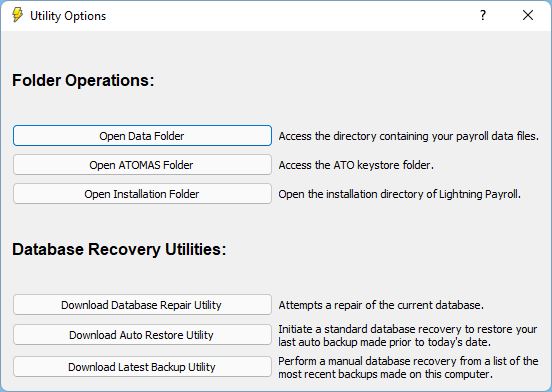This screenshot has height=392, width=552.
Task: Click the lightning bolt icon in title bar
Action: click(17, 15)
